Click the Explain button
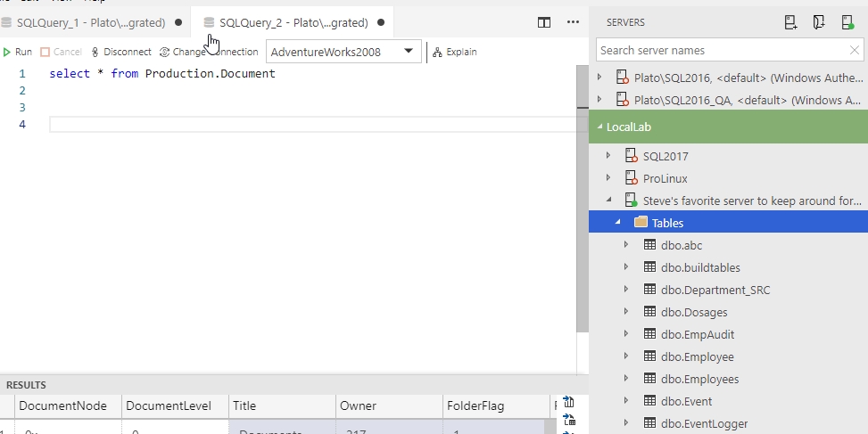The height and width of the screenshot is (434, 868). (454, 52)
